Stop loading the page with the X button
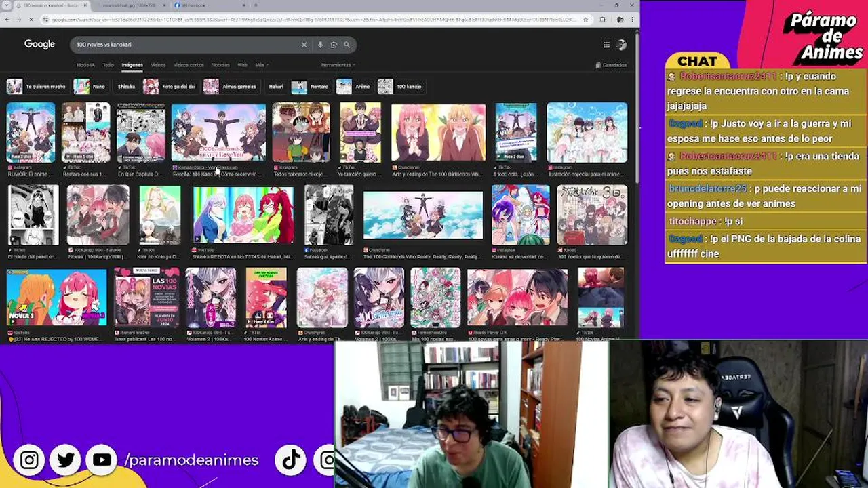The height and width of the screenshot is (488, 868). 33,20
